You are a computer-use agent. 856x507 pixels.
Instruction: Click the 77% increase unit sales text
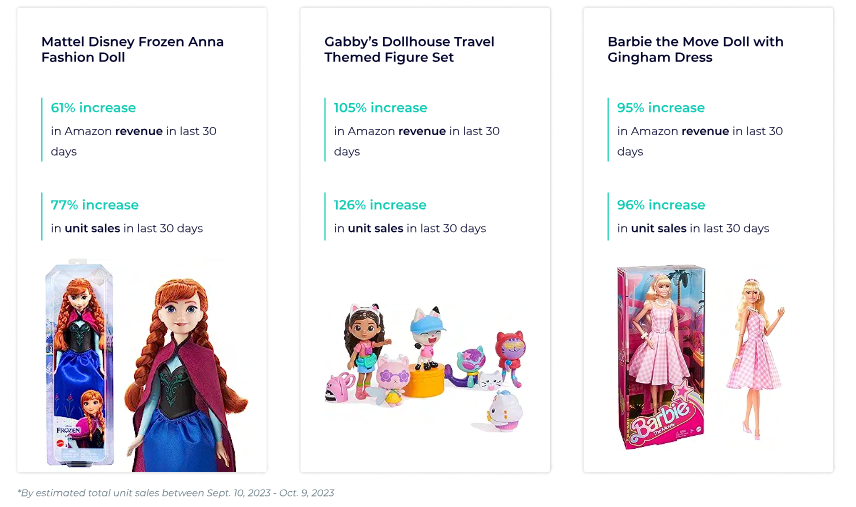(x=94, y=205)
